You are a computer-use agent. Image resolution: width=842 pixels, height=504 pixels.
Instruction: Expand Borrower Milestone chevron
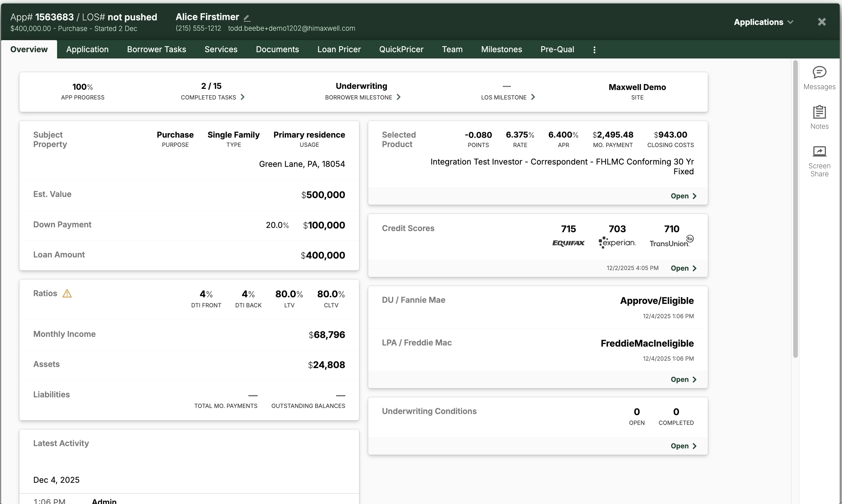pyautogui.click(x=398, y=97)
